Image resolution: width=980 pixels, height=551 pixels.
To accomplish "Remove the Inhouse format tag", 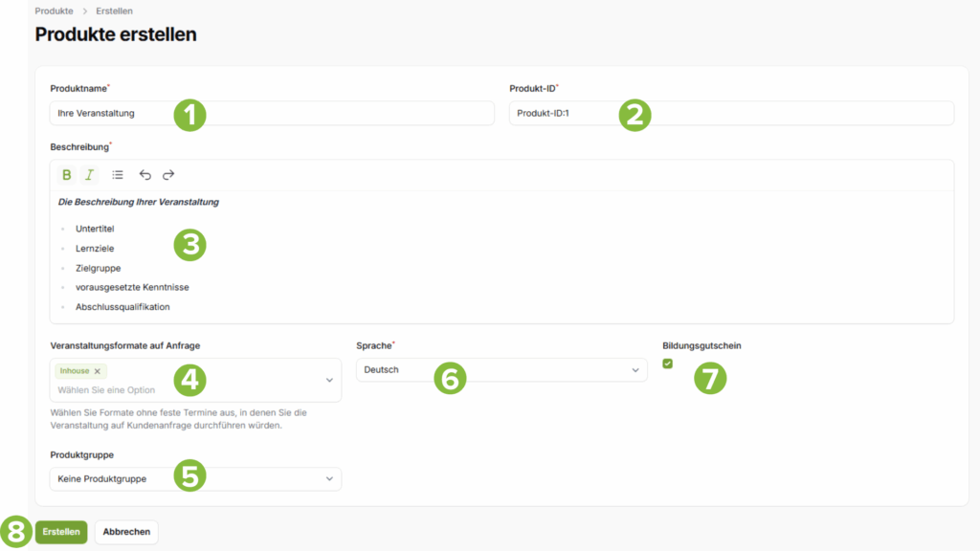I will (98, 371).
